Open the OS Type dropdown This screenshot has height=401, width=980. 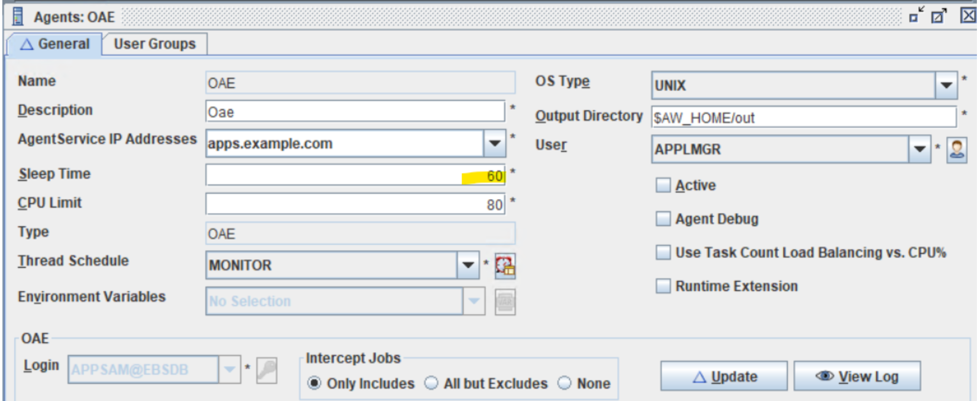(946, 85)
